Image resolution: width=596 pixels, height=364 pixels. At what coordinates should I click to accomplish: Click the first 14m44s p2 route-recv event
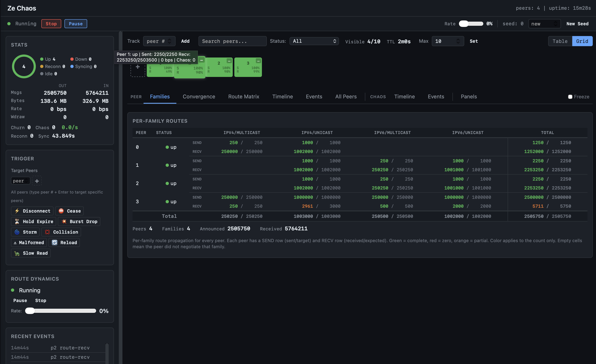coord(58,348)
